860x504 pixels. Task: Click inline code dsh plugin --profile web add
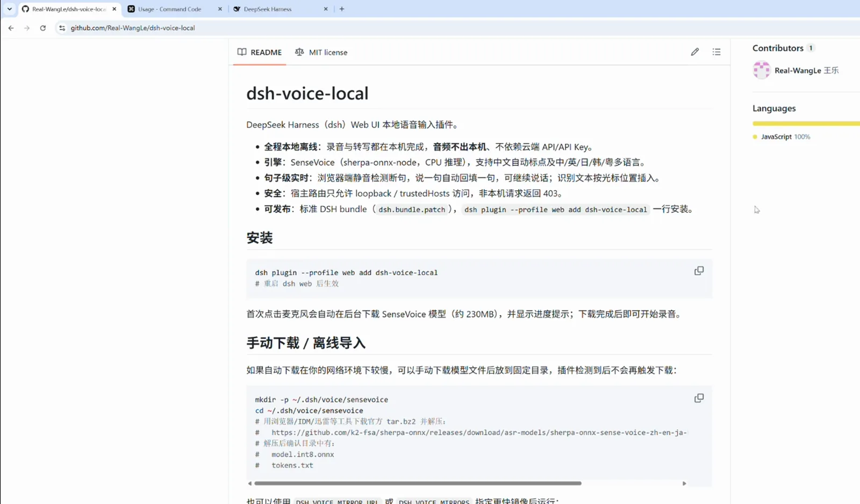click(556, 210)
